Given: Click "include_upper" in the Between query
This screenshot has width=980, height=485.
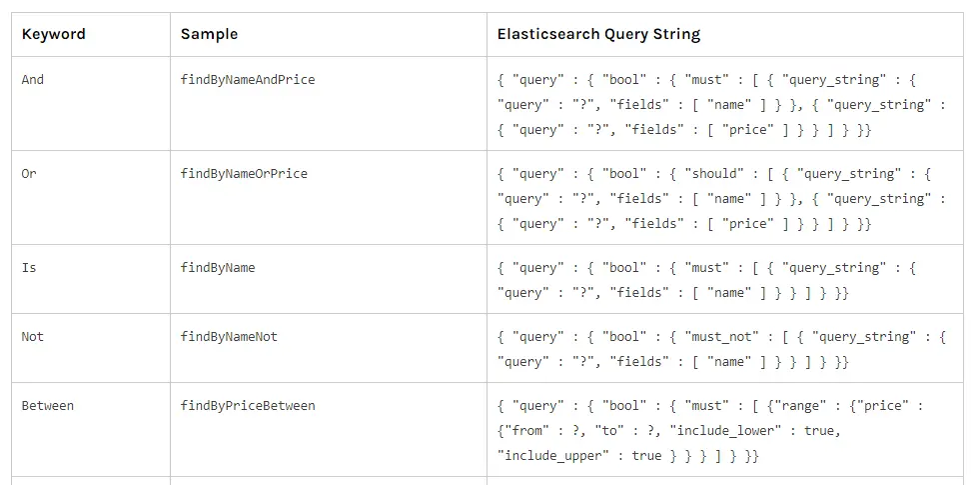Looking at the screenshot, I should (x=549, y=455).
